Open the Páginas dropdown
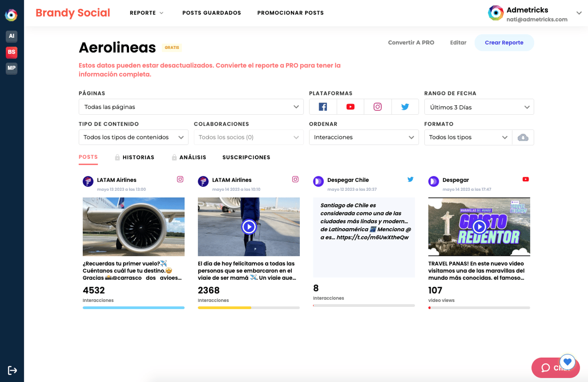588x382 pixels. coord(191,107)
